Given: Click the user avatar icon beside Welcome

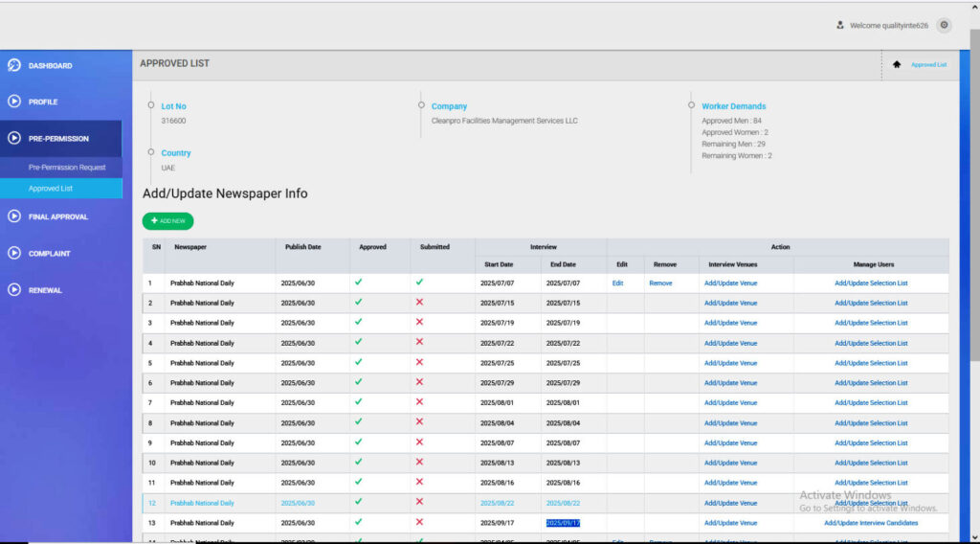Looking at the screenshot, I should pos(840,26).
